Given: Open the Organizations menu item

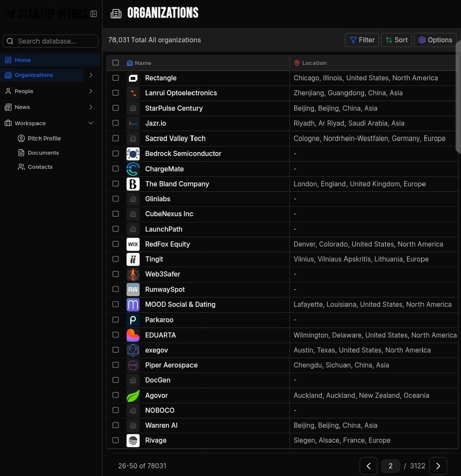Looking at the screenshot, I should point(42,75).
